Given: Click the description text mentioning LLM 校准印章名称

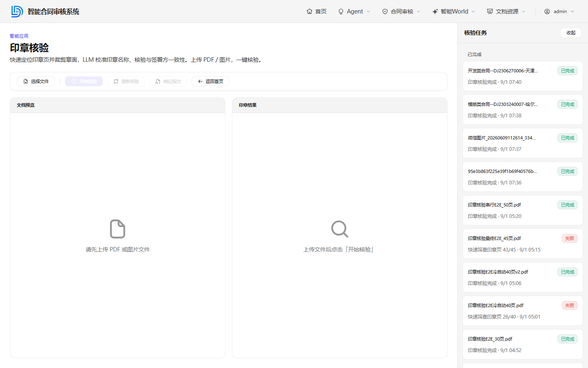Looking at the screenshot, I should (137, 60).
